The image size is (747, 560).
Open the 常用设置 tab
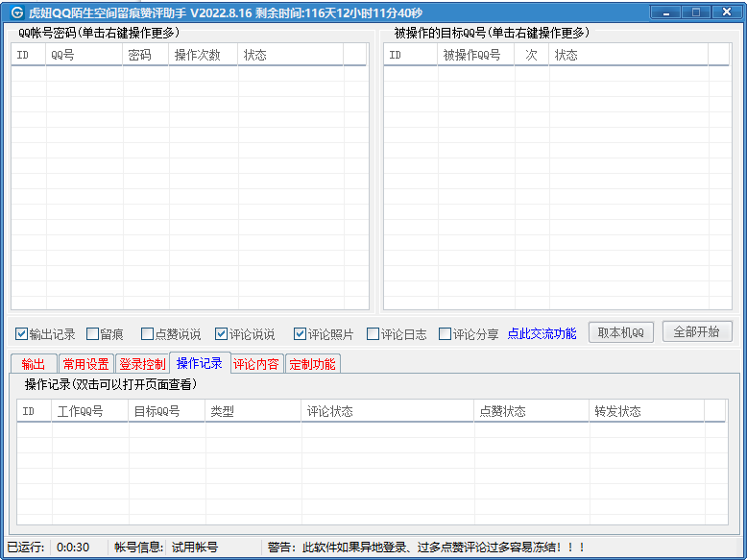pyautogui.click(x=86, y=364)
